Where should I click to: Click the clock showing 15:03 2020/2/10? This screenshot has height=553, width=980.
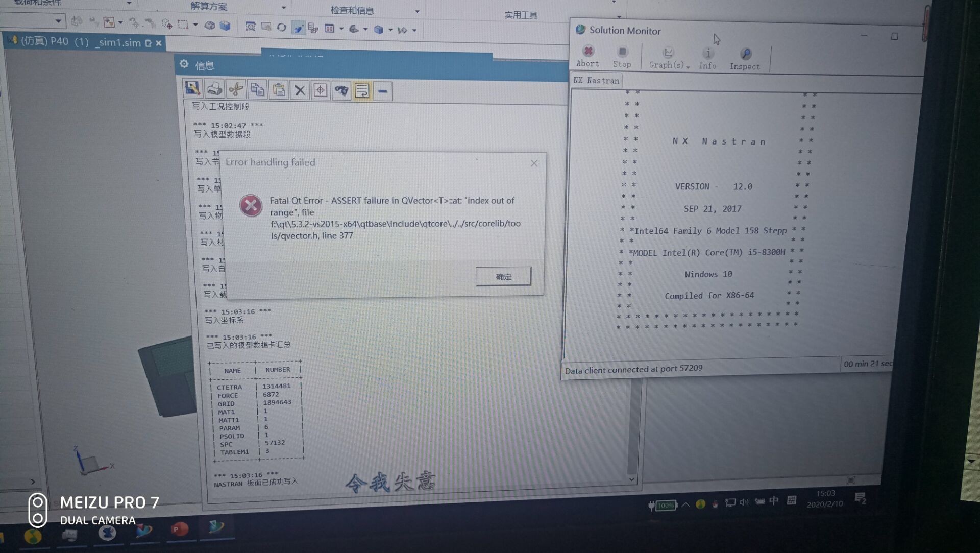(x=825, y=498)
